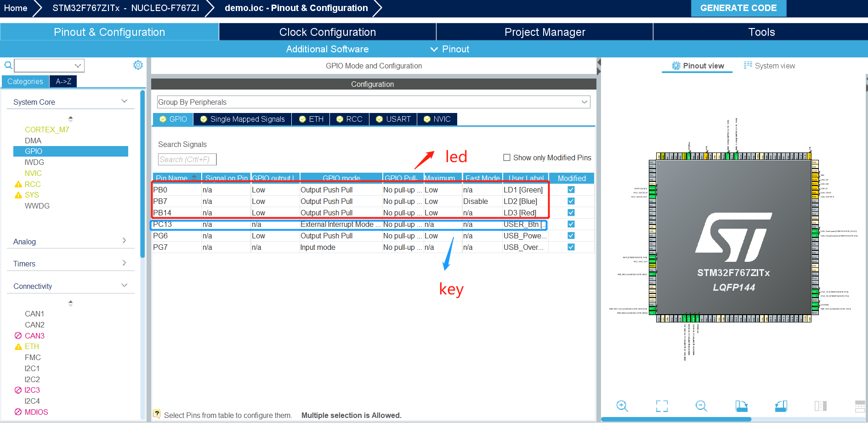
Task: Click the I2C3 disabled icon
Action: tap(18, 390)
